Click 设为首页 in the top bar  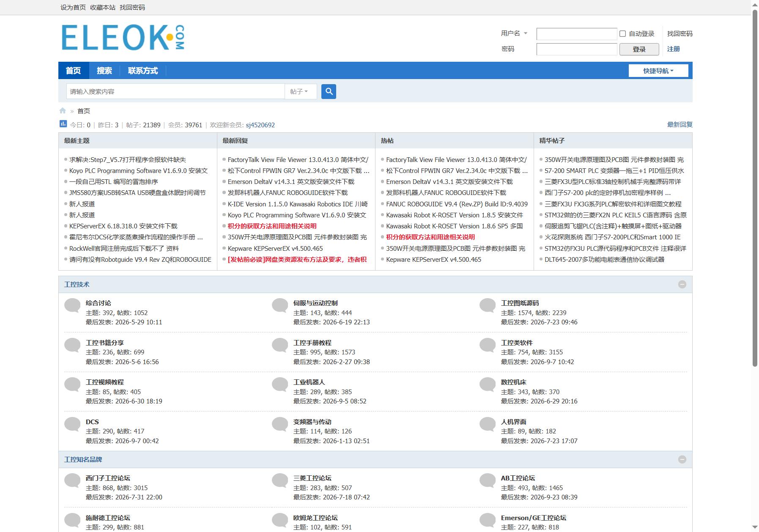(73, 7)
